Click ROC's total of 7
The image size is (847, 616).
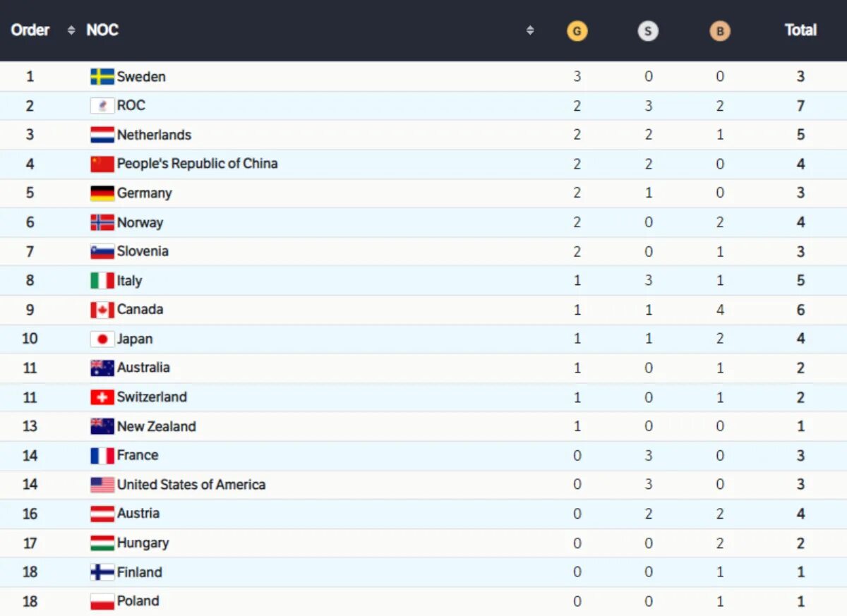click(800, 106)
